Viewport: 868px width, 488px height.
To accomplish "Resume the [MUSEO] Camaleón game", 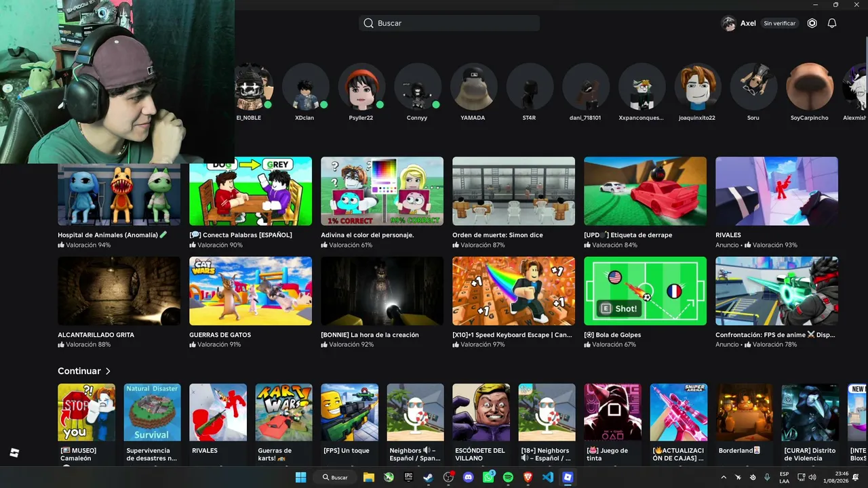I will tap(86, 424).
